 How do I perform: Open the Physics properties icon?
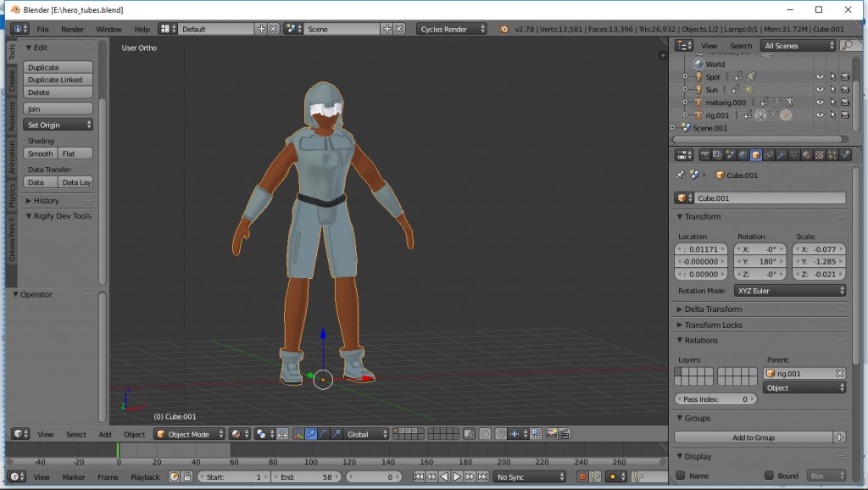(x=843, y=155)
